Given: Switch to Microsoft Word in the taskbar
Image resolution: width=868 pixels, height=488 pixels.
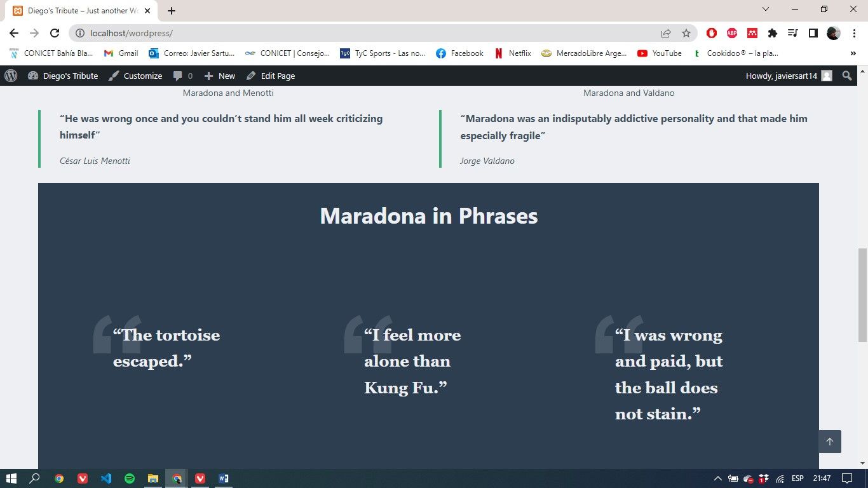Looking at the screenshot, I should (x=224, y=478).
